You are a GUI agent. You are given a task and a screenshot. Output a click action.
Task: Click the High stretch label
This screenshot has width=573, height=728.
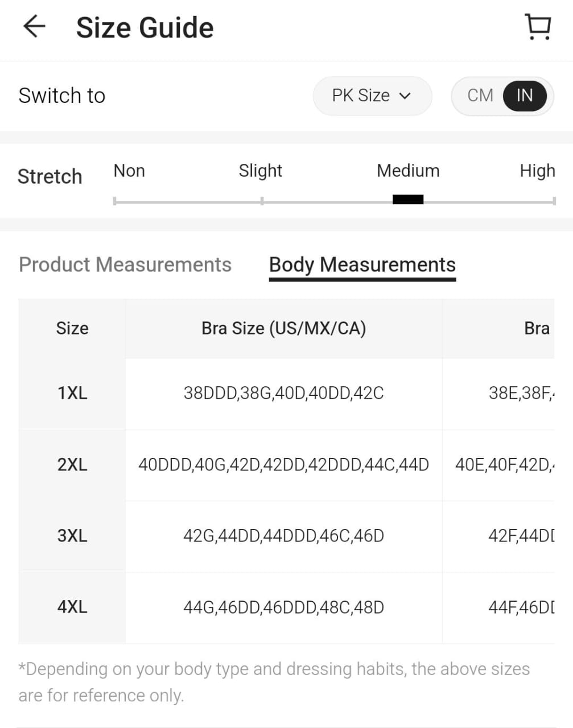537,171
